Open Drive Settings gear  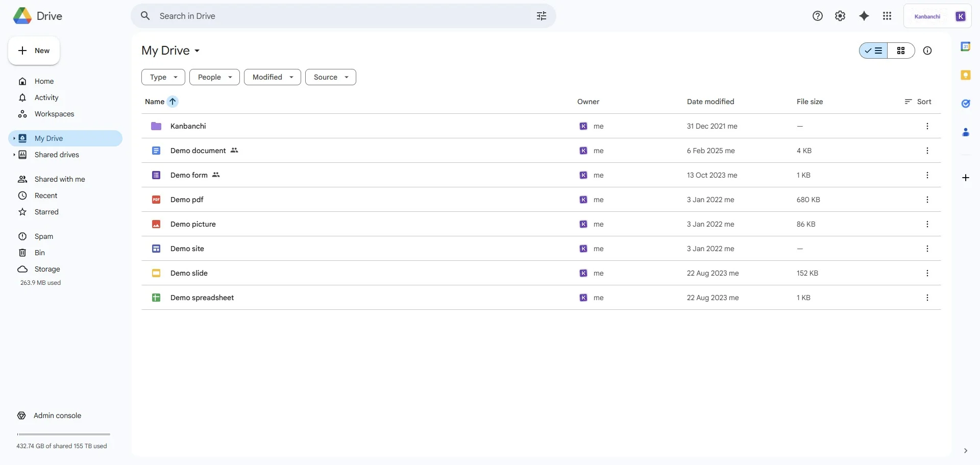[840, 16]
